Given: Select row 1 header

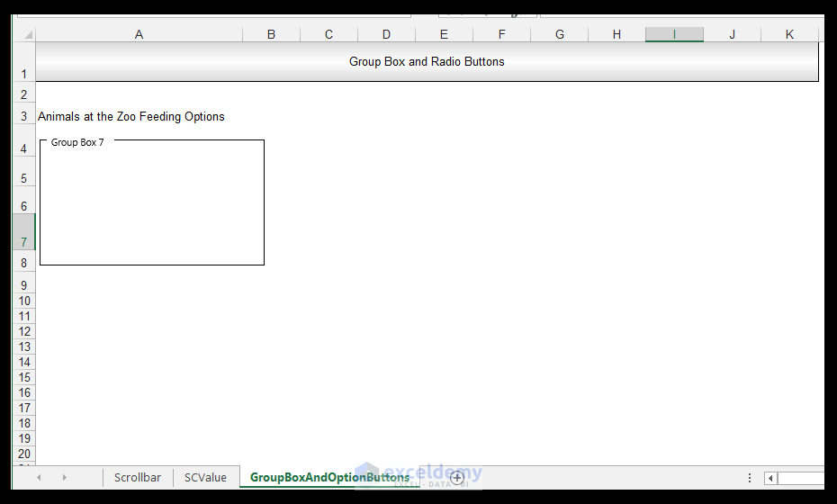Looking at the screenshot, I should [x=23, y=62].
